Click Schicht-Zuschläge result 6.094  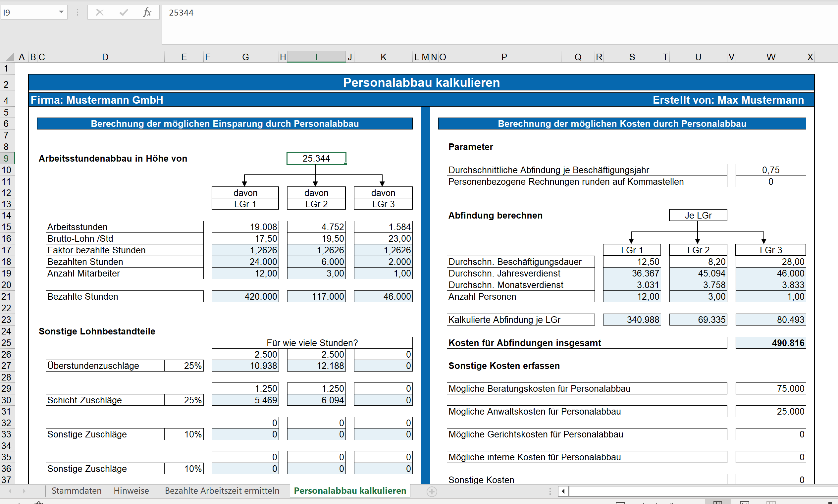pos(316,400)
